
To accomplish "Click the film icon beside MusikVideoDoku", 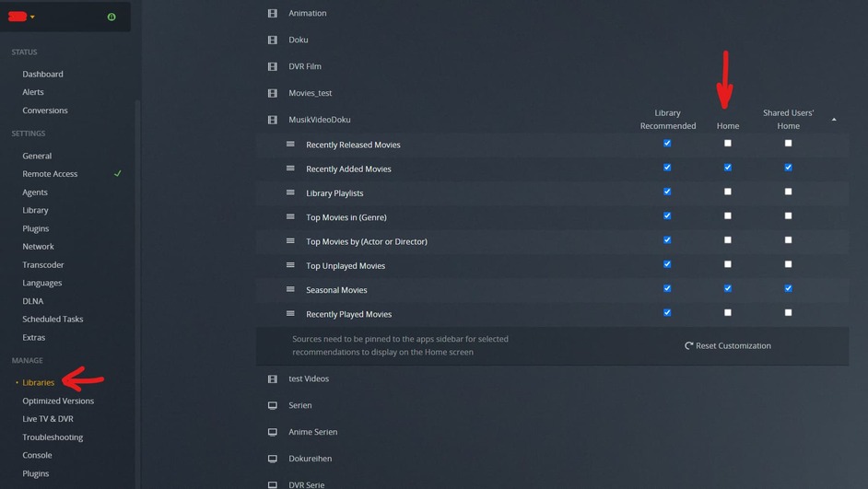I will coord(273,120).
